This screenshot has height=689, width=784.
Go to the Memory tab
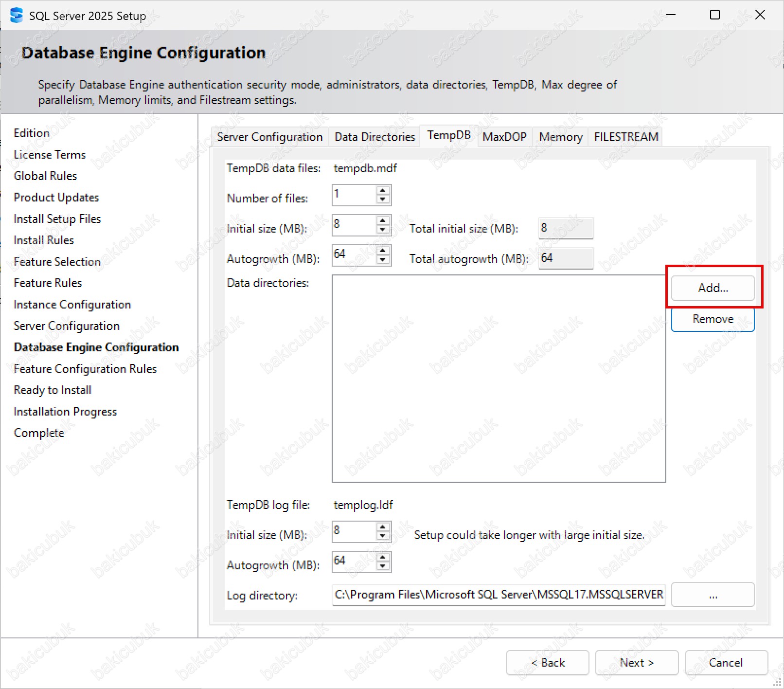(560, 137)
